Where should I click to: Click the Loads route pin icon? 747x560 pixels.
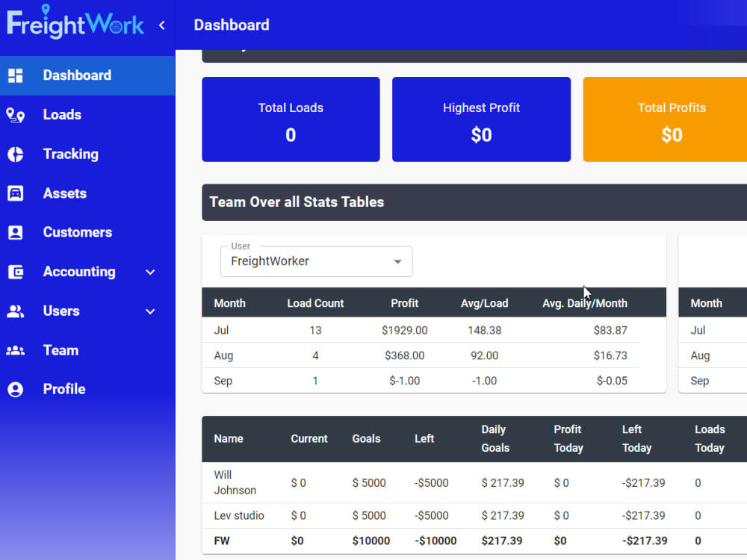[15, 115]
